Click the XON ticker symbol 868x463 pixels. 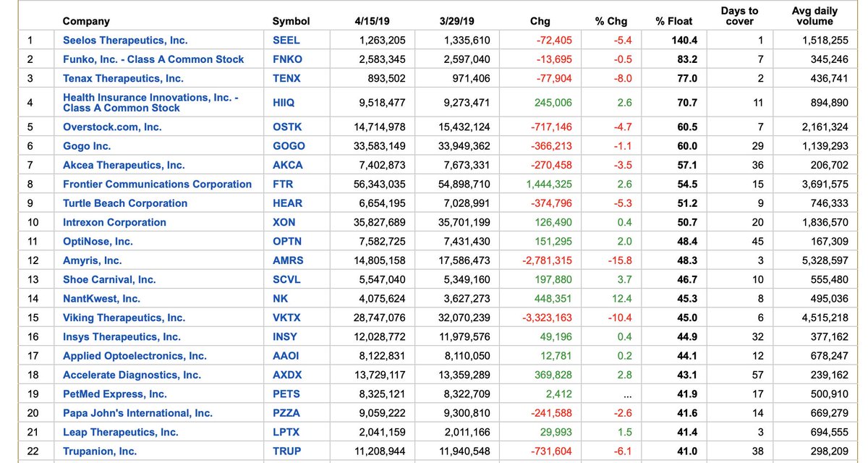(284, 222)
